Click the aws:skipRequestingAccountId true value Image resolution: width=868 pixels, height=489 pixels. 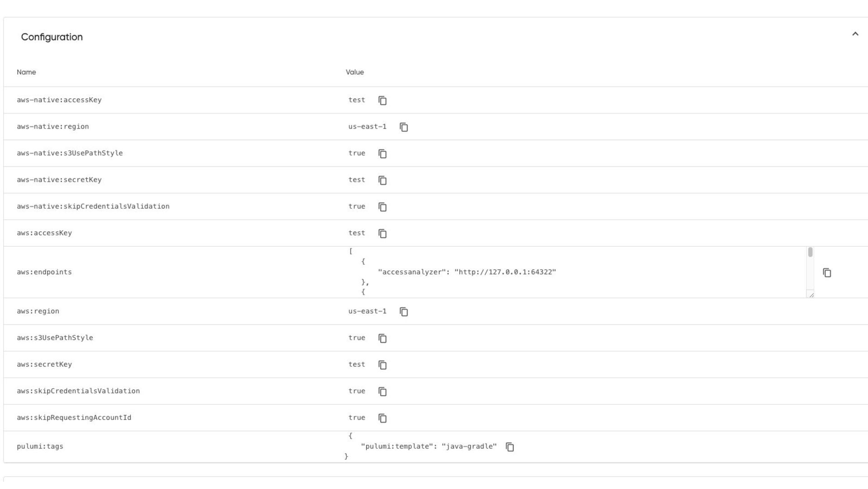pyautogui.click(x=357, y=417)
